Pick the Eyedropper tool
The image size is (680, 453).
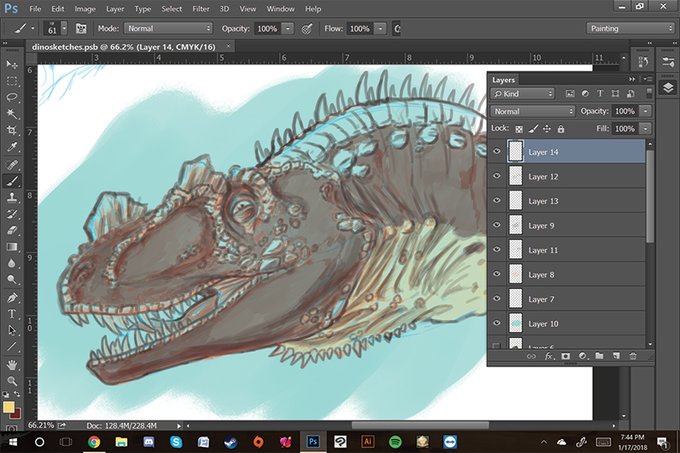13,147
